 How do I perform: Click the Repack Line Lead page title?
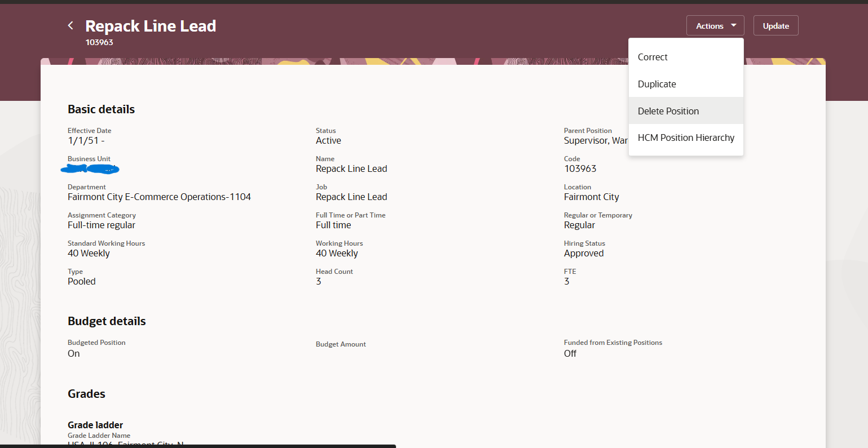(x=151, y=25)
